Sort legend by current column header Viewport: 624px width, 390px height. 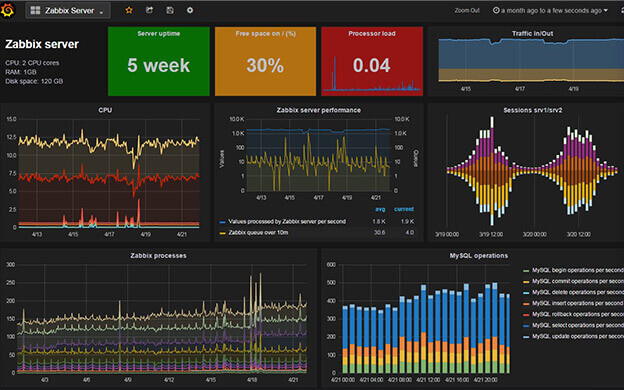click(x=404, y=209)
